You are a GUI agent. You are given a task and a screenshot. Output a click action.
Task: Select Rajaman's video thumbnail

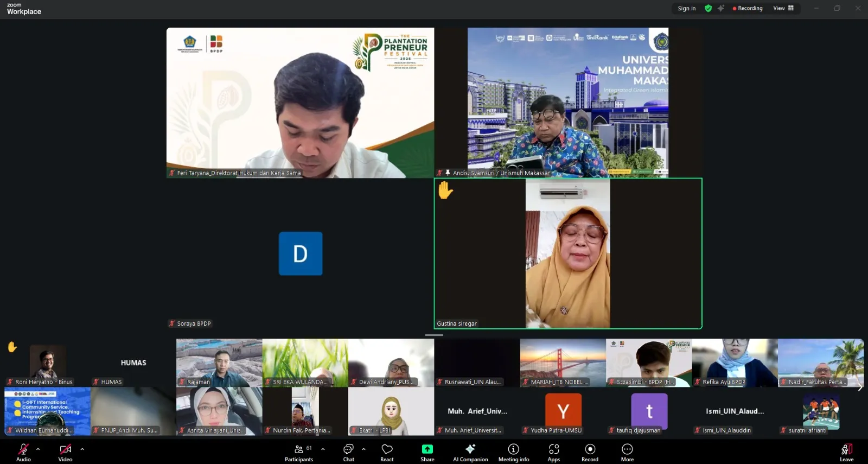[x=219, y=363]
